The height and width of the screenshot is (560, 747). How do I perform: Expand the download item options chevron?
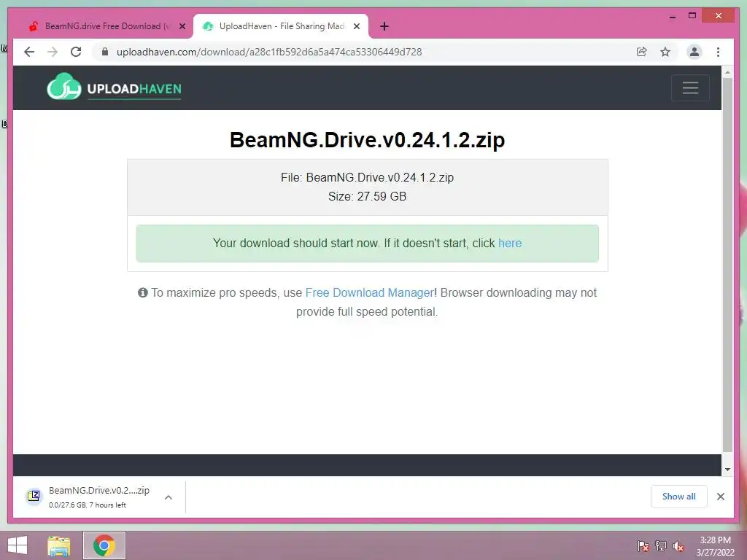point(169,497)
